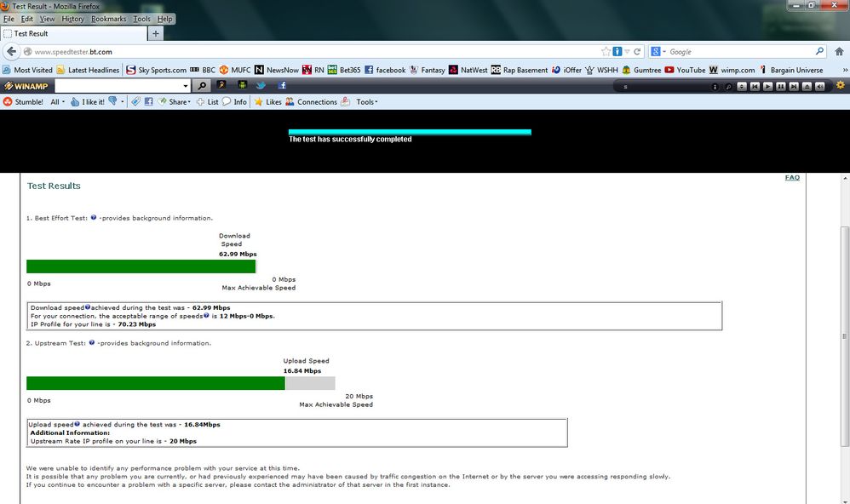Mute volume in Winamp toolbar
The height and width of the screenshot is (504, 850).
pyautogui.click(x=819, y=86)
